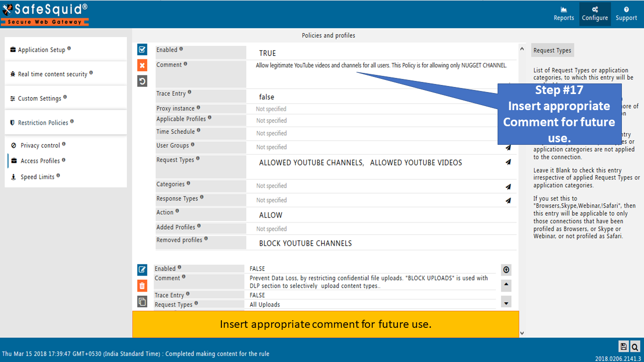Edit the Block Uploads policy entry

tap(142, 269)
